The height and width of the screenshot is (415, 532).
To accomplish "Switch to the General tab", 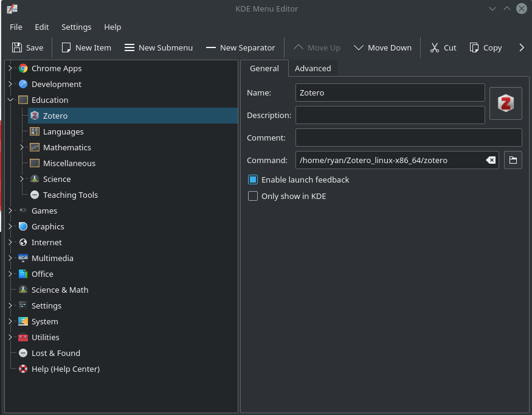I will coord(264,68).
